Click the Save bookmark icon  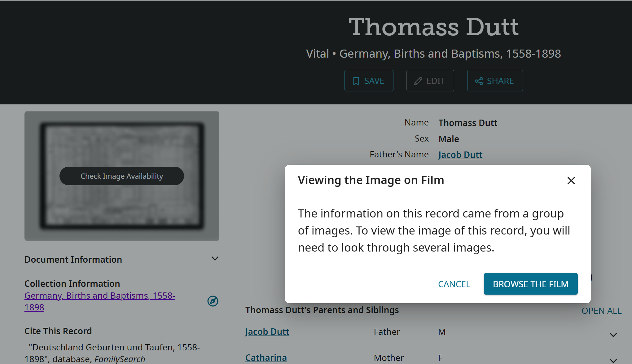[356, 81]
